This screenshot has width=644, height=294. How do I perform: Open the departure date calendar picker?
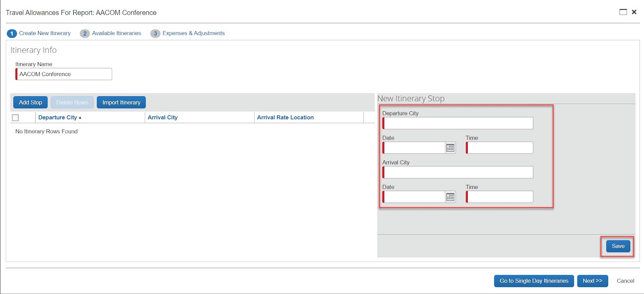coord(450,148)
